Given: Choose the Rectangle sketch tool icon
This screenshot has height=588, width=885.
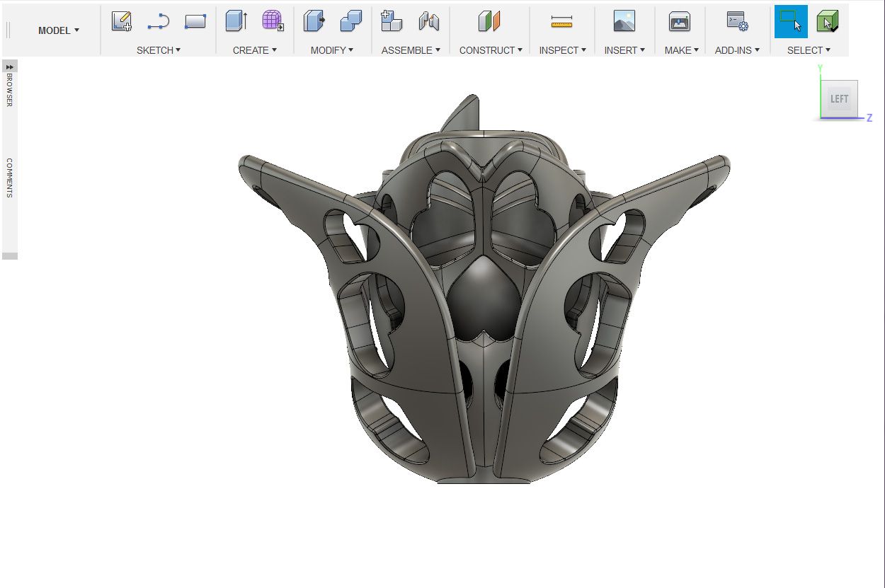Looking at the screenshot, I should click(195, 22).
